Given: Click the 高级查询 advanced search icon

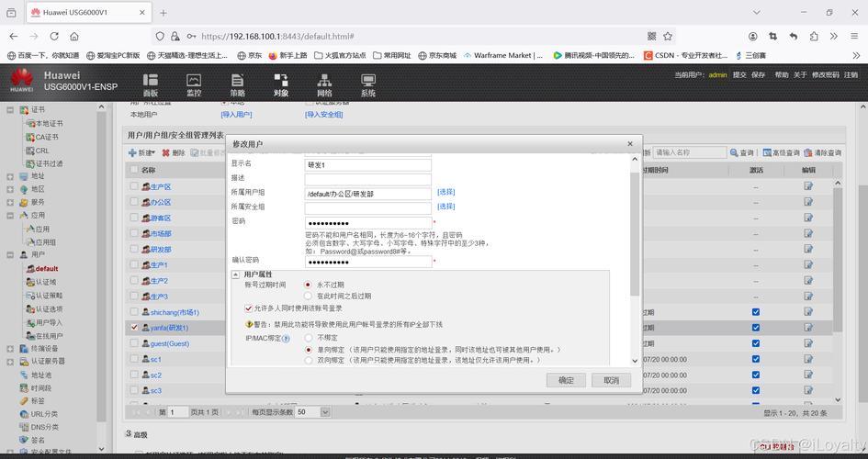Looking at the screenshot, I should pyautogui.click(x=781, y=152).
